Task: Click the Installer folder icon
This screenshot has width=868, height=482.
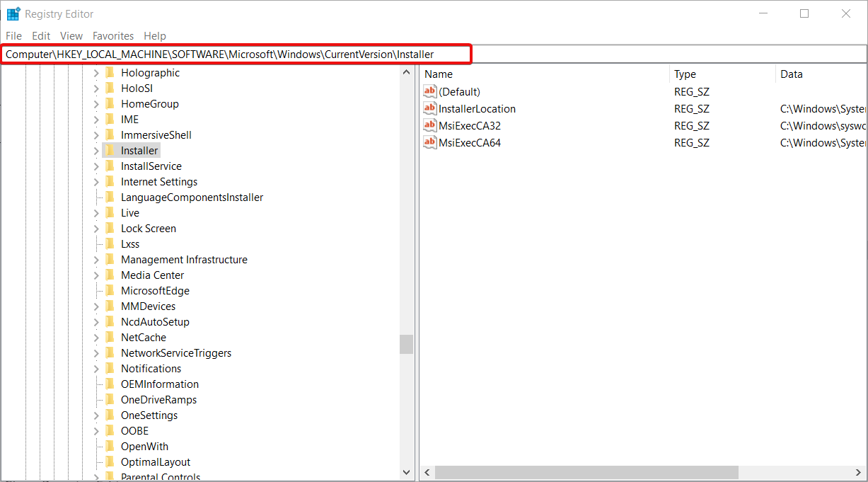Action: (x=109, y=150)
